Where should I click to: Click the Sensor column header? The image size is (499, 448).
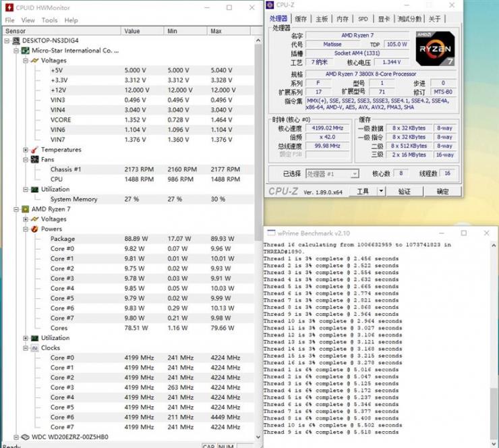(x=62, y=31)
